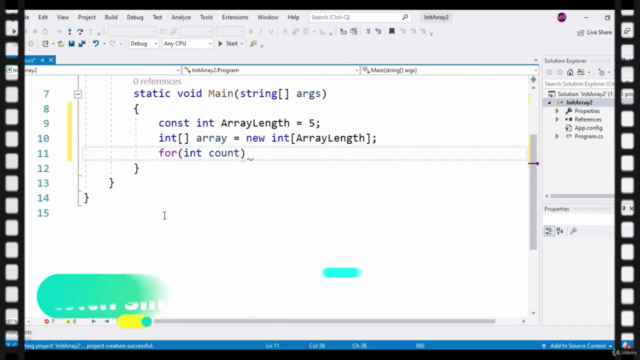
Task: Select App.config in Solution Explorer
Action: [588, 128]
